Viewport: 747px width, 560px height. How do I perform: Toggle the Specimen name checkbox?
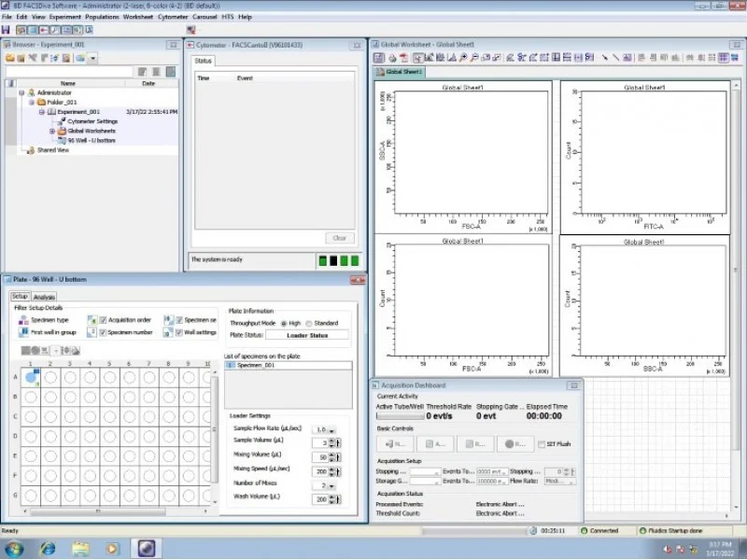pos(179,320)
